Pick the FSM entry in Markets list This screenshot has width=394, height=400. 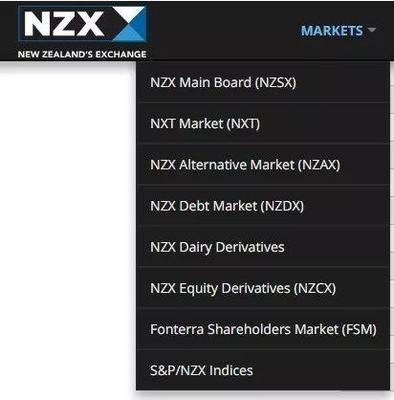(x=263, y=329)
